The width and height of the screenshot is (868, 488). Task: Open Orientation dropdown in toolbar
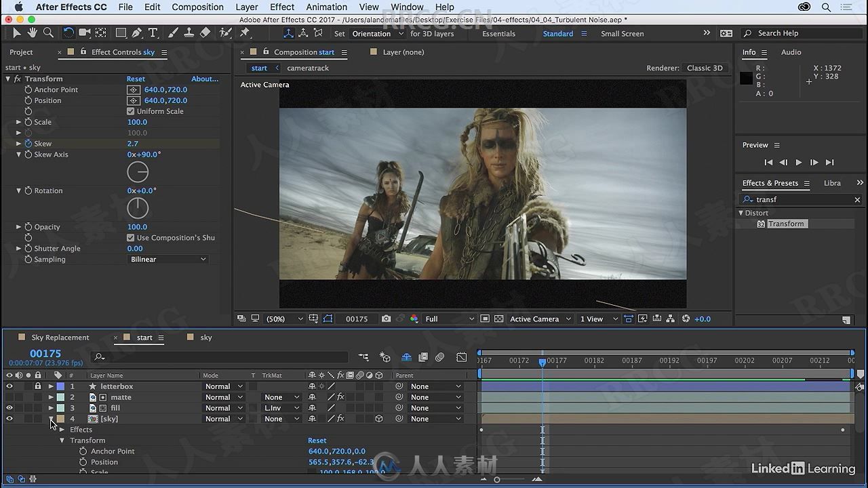377,33
